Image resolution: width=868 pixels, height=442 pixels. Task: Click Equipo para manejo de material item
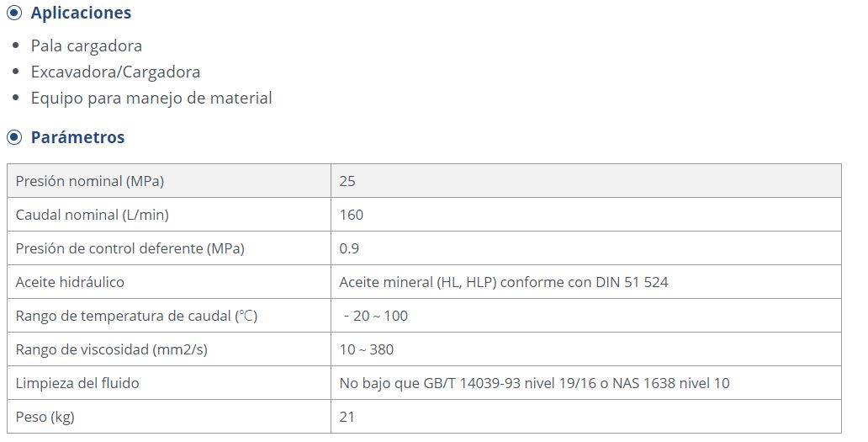point(151,98)
